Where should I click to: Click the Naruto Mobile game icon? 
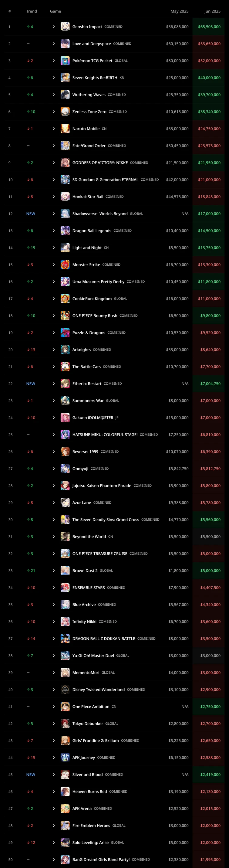65,129
